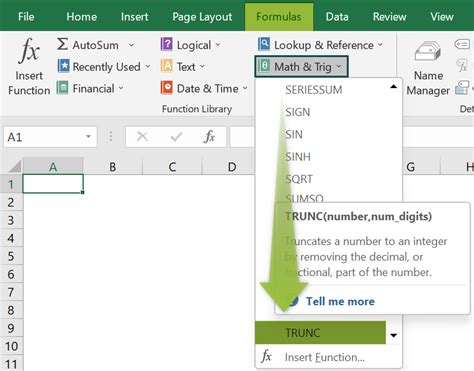474x371 pixels.
Task: Click the function list scroll down arrow
Action: (394, 335)
